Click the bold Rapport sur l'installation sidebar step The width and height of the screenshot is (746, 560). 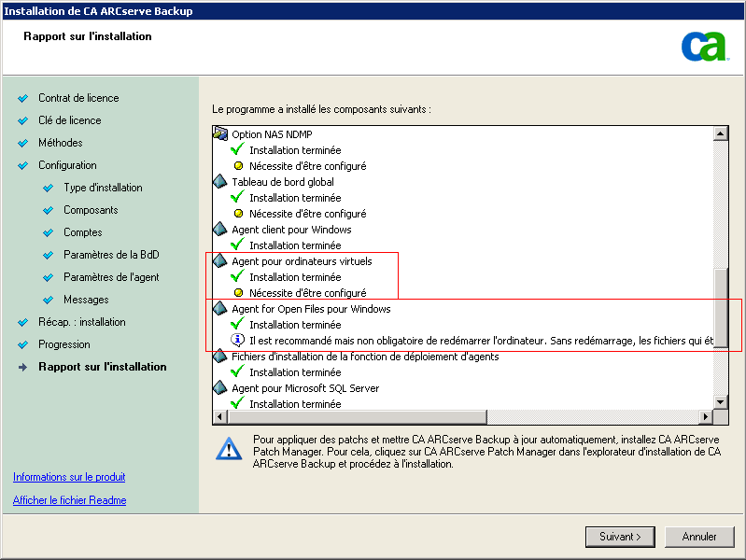point(103,367)
